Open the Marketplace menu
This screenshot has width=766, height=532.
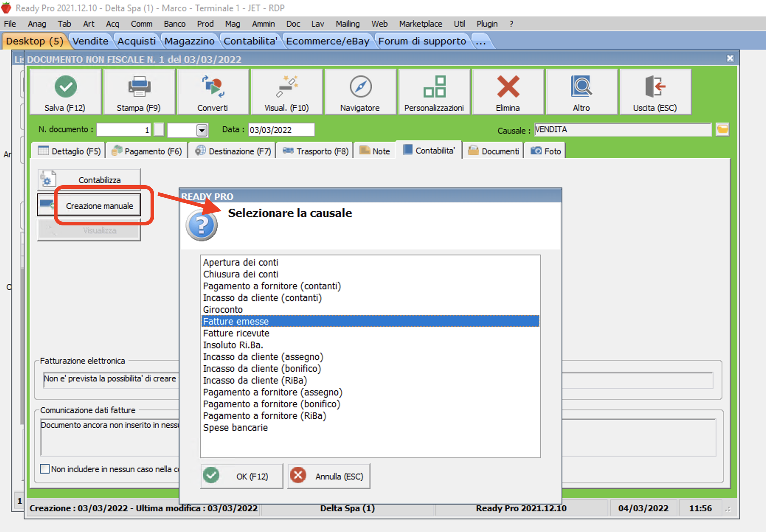coord(421,24)
